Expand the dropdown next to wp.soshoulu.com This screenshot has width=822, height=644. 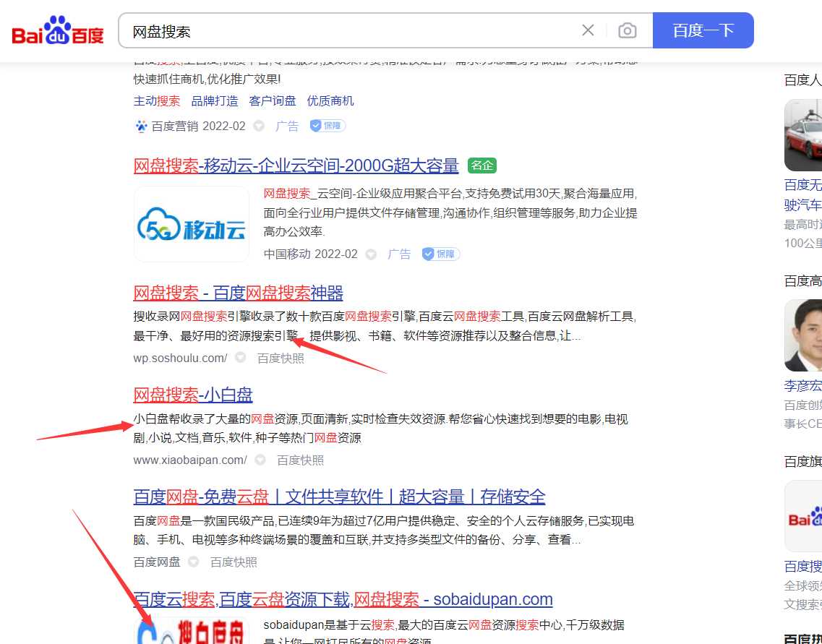click(240, 357)
